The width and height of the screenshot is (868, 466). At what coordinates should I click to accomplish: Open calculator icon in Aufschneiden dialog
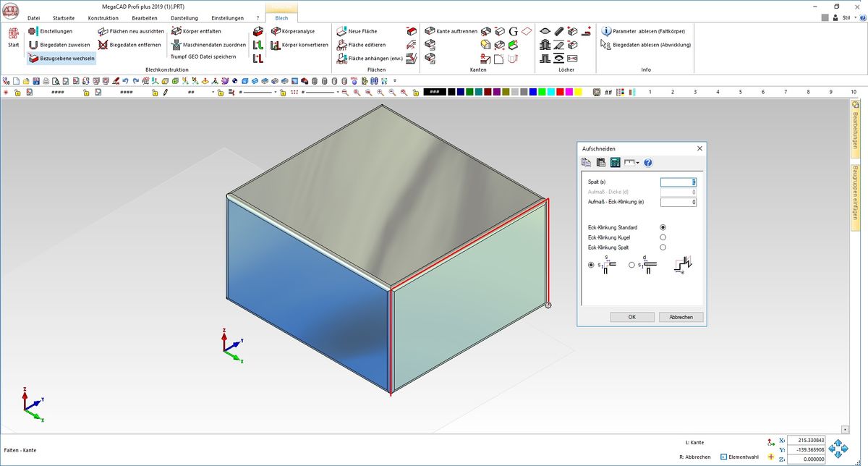coord(615,163)
